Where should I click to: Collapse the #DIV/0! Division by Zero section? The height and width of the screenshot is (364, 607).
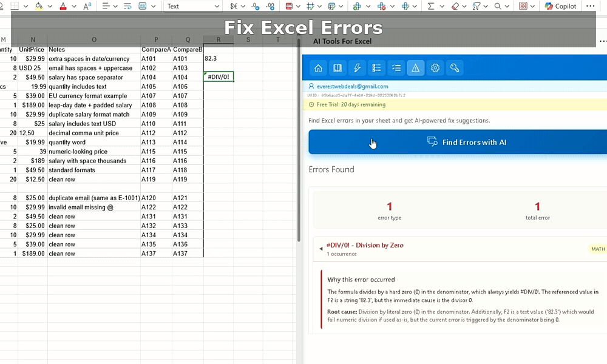click(x=321, y=249)
